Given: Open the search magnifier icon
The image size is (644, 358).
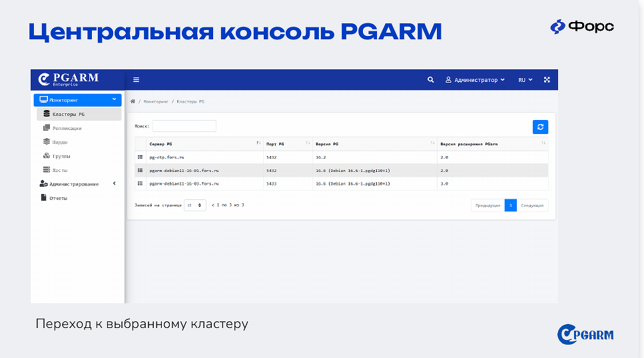Looking at the screenshot, I should (x=430, y=80).
